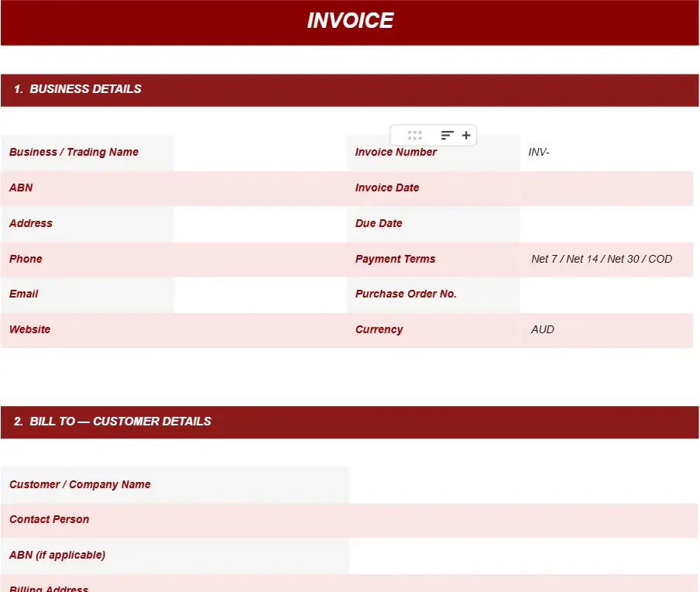Image resolution: width=700 pixels, height=592 pixels.
Task: Select the INVOICE title heading
Action: point(350,21)
